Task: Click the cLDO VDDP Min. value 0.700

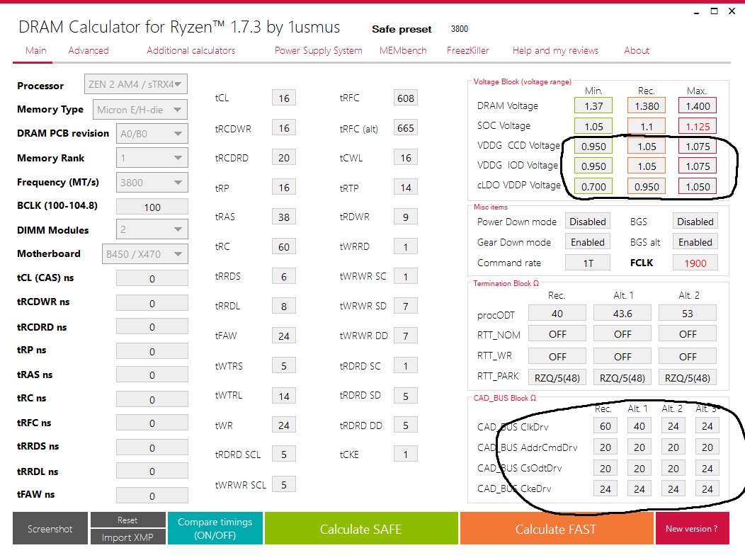Action: [x=593, y=187]
